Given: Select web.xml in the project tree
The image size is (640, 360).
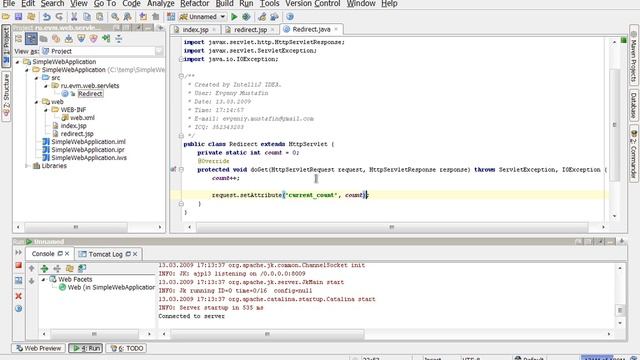Looking at the screenshot, I should click(82, 118).
